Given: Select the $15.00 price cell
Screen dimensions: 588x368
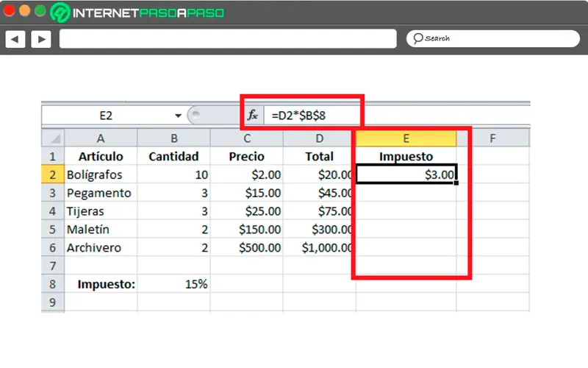Looking at the screenshot, I should [247, 193].
